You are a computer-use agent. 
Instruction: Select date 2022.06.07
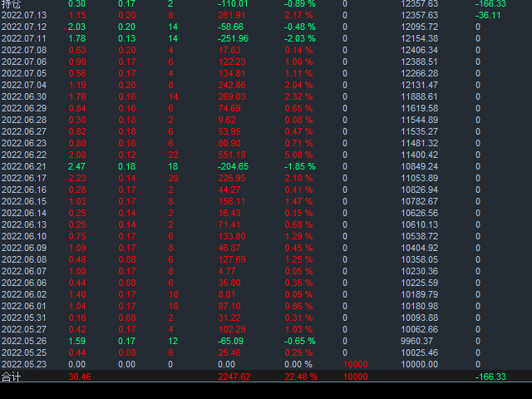coord(24,271)
